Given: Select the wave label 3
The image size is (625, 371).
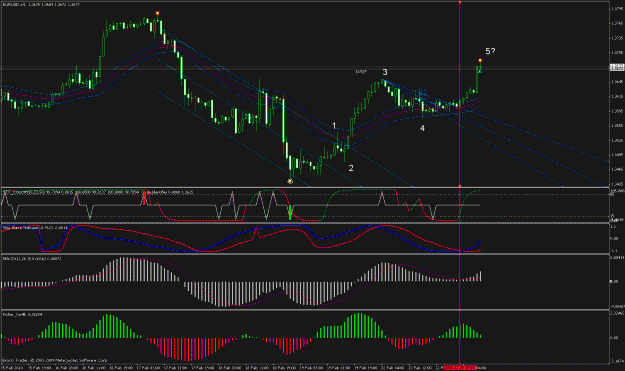Looking at the screenshot, I should (x=385, y=72).
